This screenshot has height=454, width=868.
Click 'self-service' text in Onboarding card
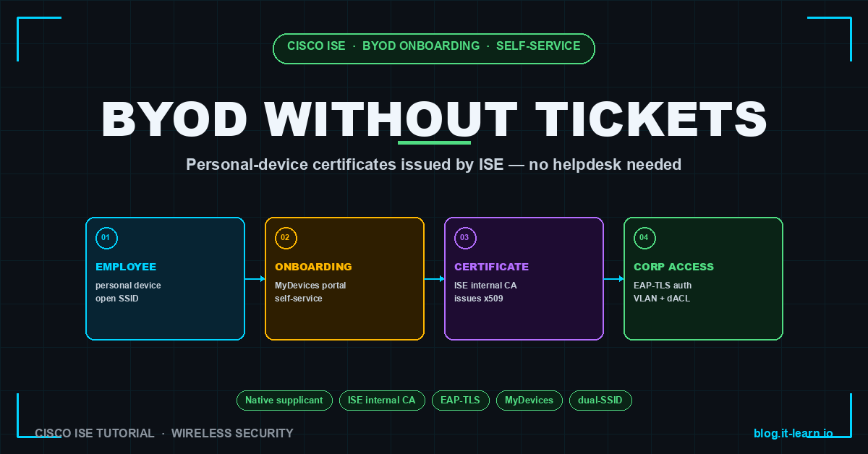(x=299, y=299)
